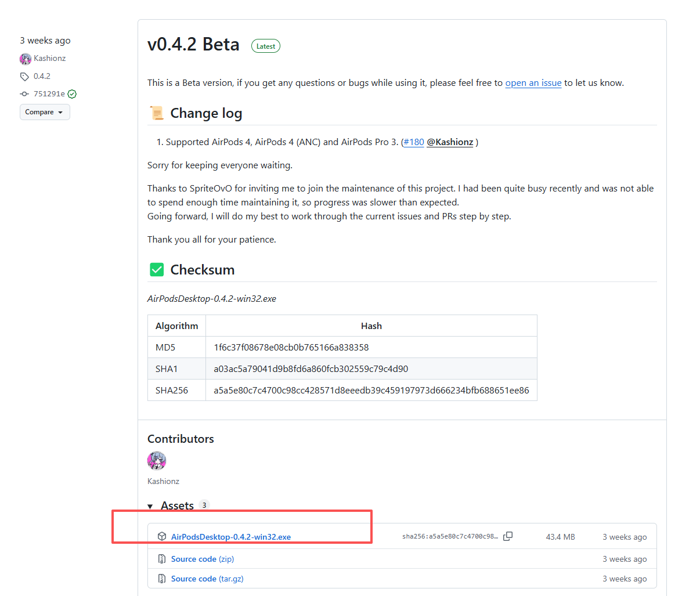Click the green verified commit badge
The image size is (700, 596).
coord(72,94)
